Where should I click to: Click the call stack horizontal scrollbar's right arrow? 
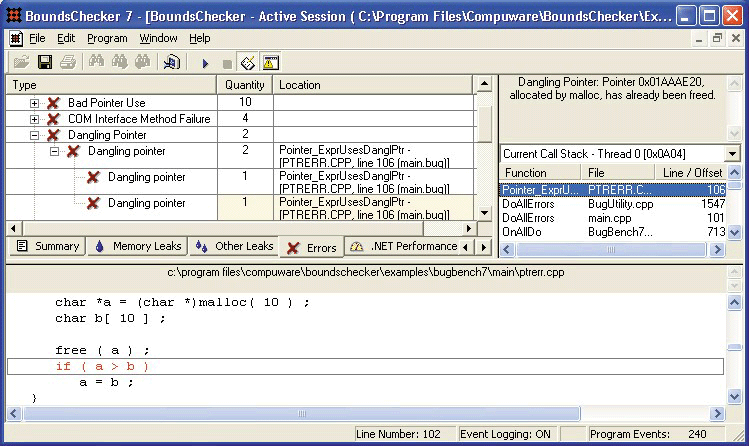pos(717,250)
